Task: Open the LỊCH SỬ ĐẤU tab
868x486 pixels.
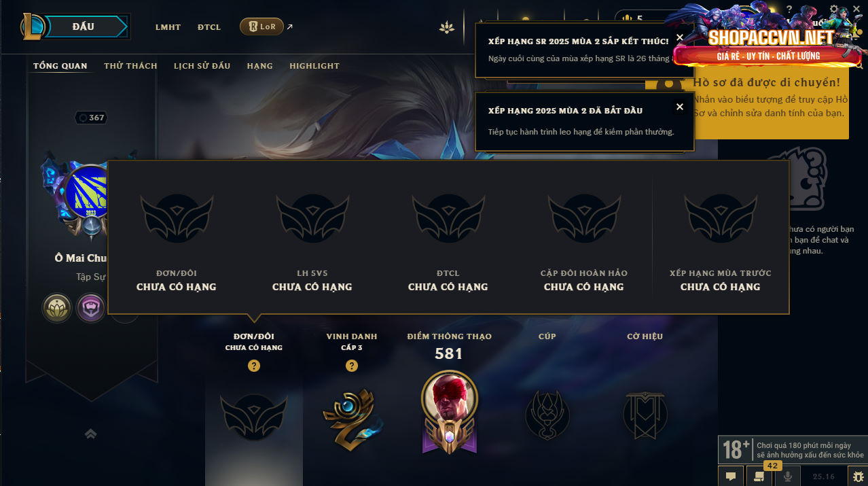Action: point(202,66)
